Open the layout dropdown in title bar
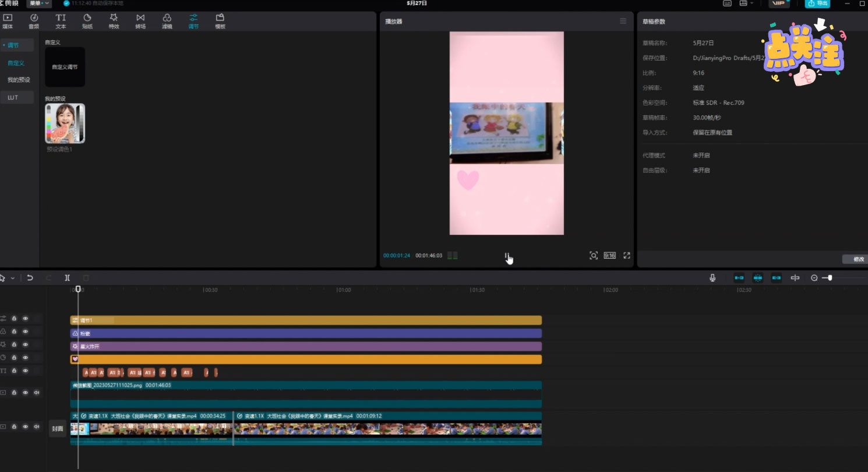868x472 pixels. pos(746,3)
